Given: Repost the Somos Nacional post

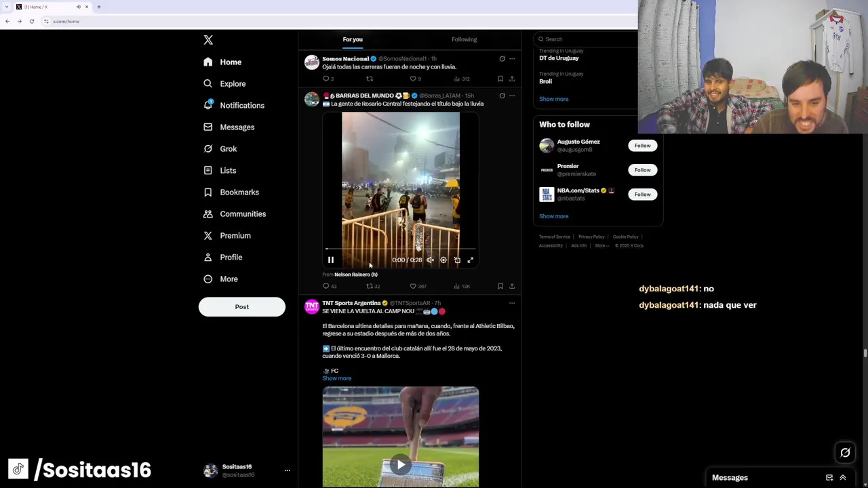Looking at the screenshot, I should pyautogui.click(x=370, y=79).
